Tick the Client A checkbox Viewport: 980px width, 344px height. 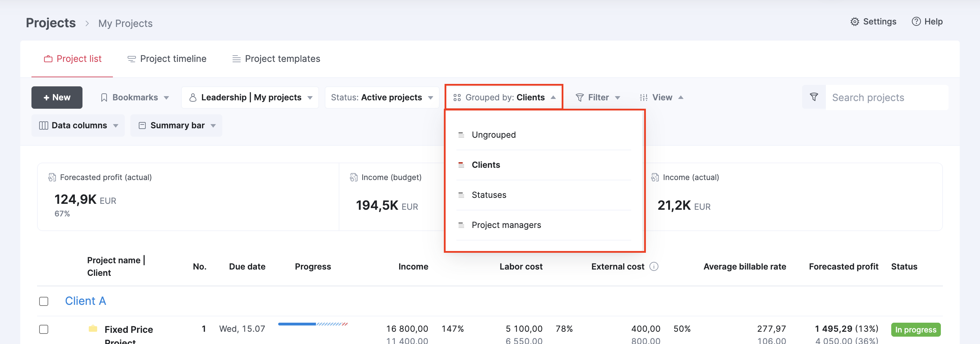pyautogui.click(x=44, y=301)
